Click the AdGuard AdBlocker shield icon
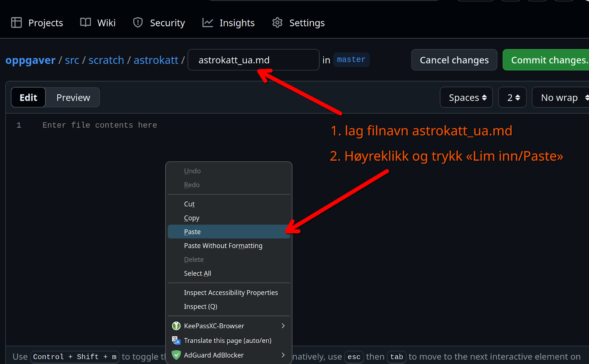This screenshot has width=589, height=364. point(176,355)
